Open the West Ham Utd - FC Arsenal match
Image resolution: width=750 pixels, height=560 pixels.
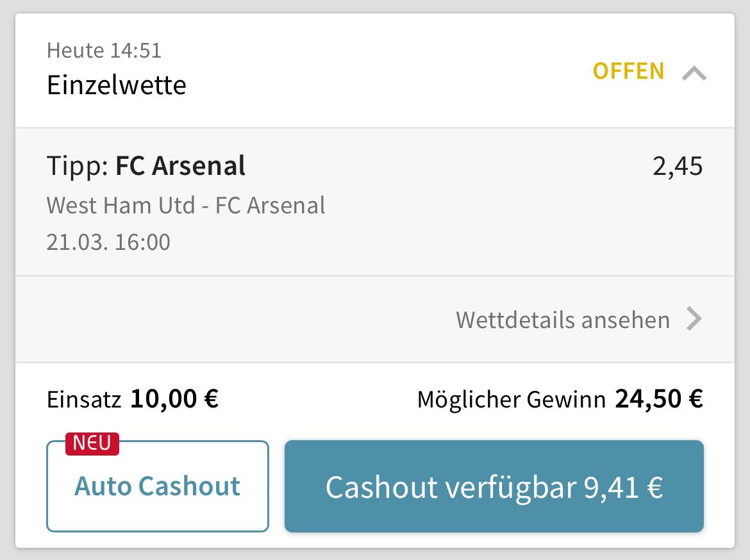click(x=186, y=205)
